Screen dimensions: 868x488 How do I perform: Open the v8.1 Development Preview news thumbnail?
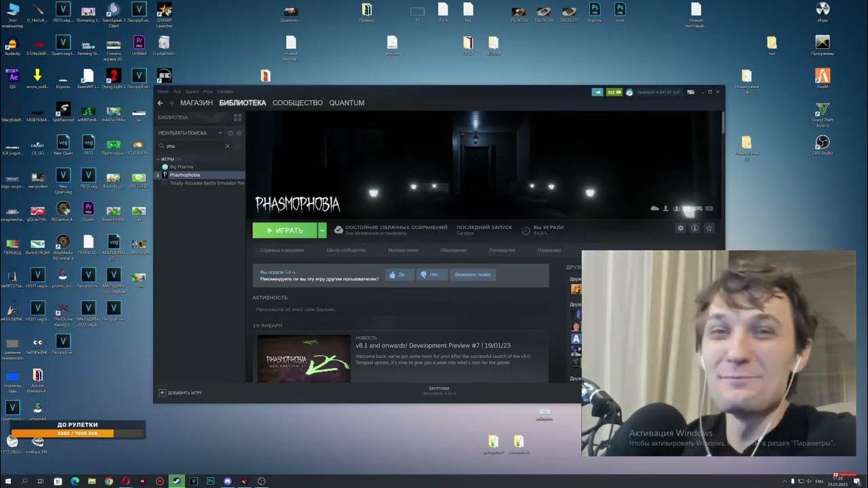[x=304, y=359]
